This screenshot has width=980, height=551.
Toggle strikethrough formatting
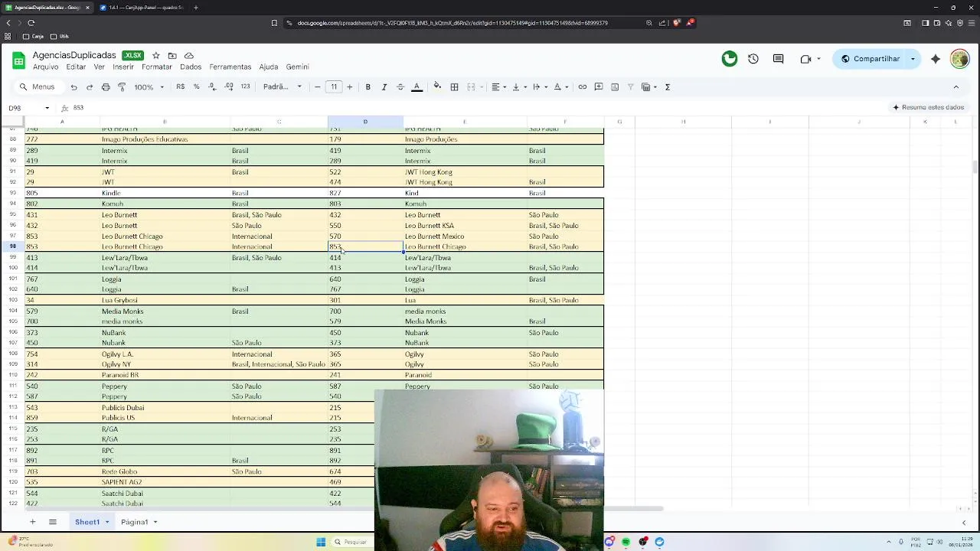400,87
